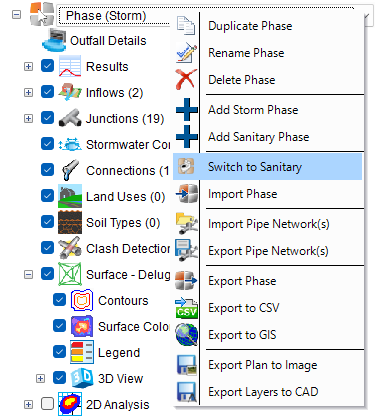
Task: Click the Import Pipe Network(s) folder icon
Action: point(187,223)
